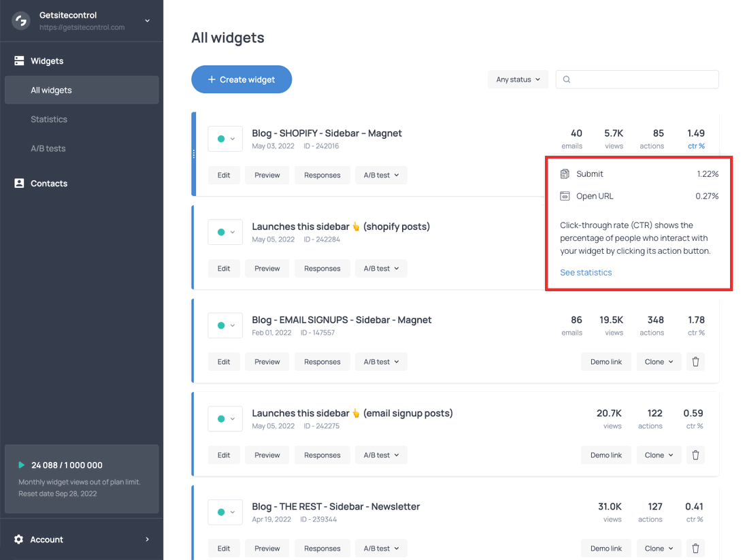
Task: Follow the See statistics link
Action: pos(586,272)
